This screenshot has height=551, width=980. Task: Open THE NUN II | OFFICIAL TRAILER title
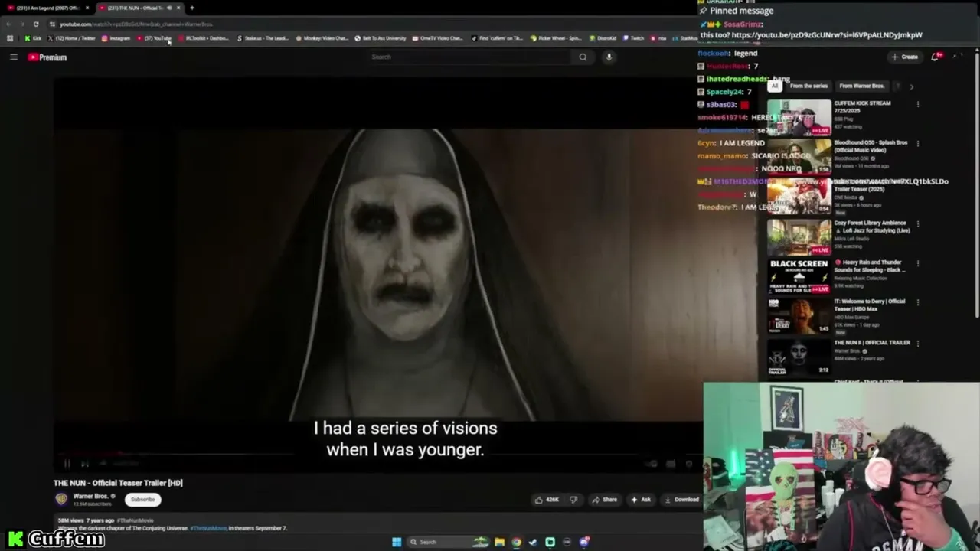872,343
